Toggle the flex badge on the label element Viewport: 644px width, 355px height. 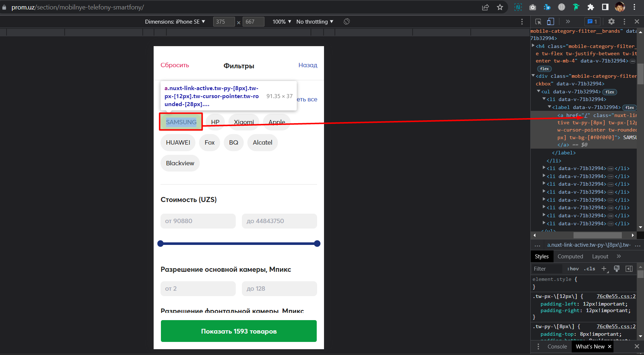[630, 108]
